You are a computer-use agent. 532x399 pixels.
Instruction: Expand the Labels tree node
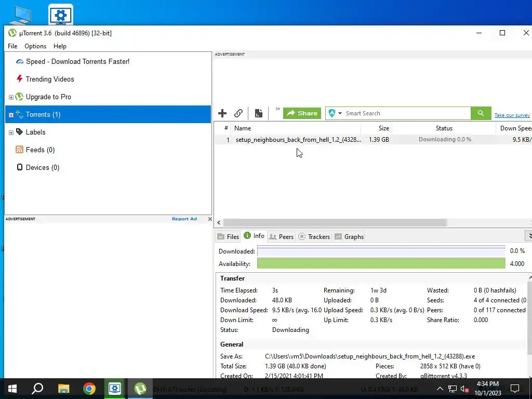point(11,132)
